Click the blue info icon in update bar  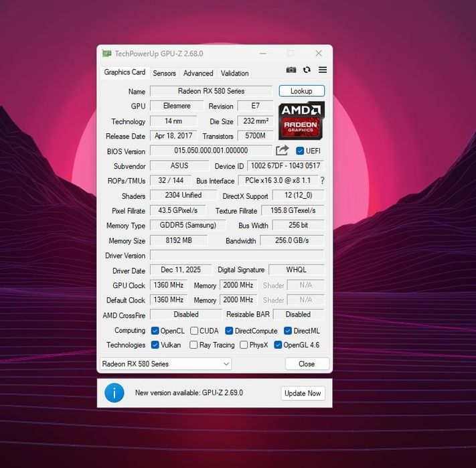point(114,392)
